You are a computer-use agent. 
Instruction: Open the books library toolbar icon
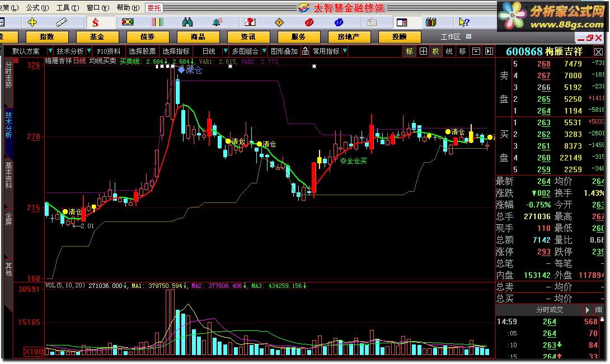coord(431,22)
